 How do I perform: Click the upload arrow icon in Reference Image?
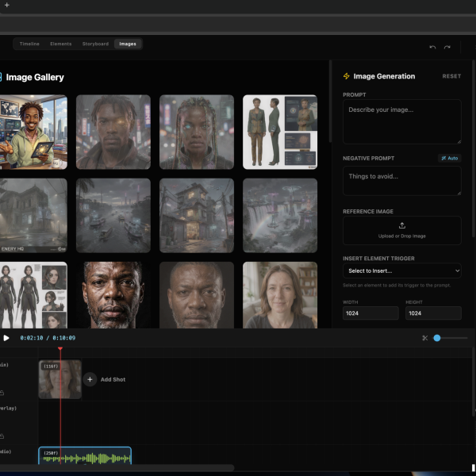[402, 225]
